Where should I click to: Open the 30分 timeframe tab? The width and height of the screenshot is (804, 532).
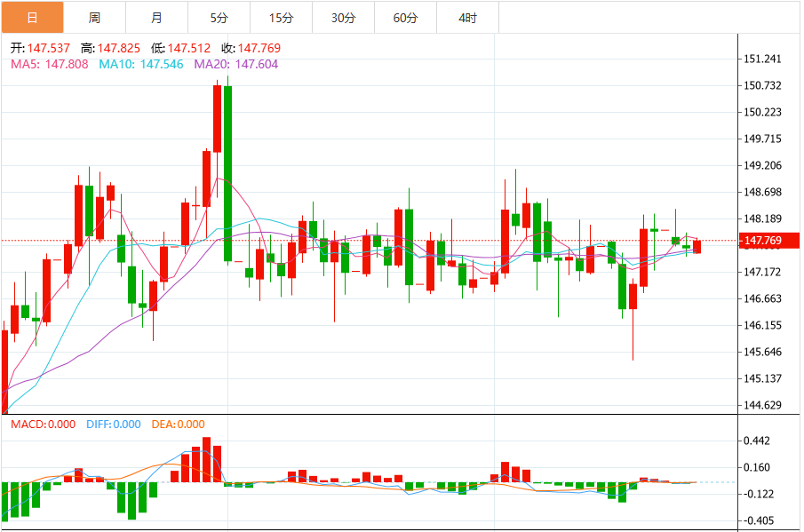point(344,18)
